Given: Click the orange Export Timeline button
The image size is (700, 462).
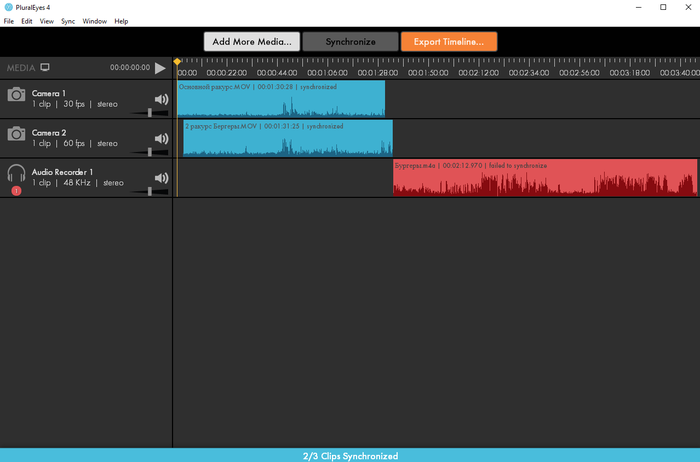Looking at the screenshot, I should pyautogui.click(x=449, y=42).
